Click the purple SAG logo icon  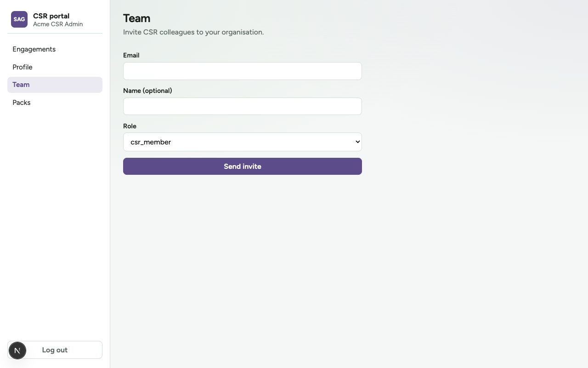tap(19, 19)
